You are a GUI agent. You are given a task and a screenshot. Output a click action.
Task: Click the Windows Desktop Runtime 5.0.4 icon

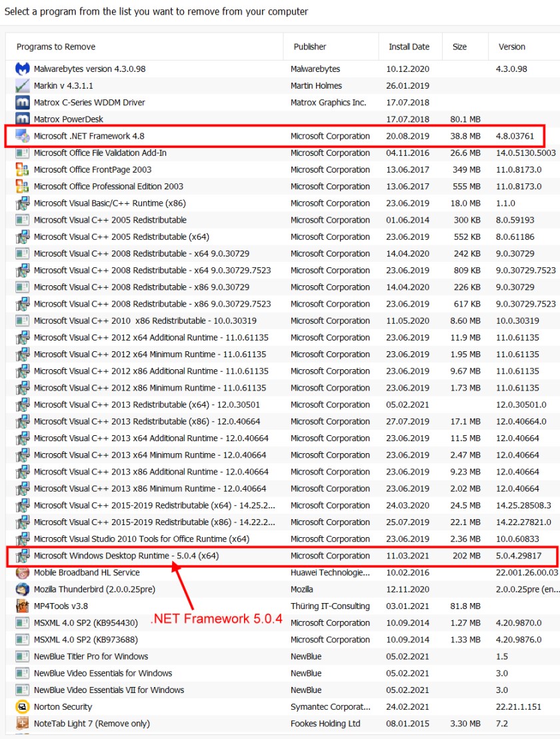point(22,556)
